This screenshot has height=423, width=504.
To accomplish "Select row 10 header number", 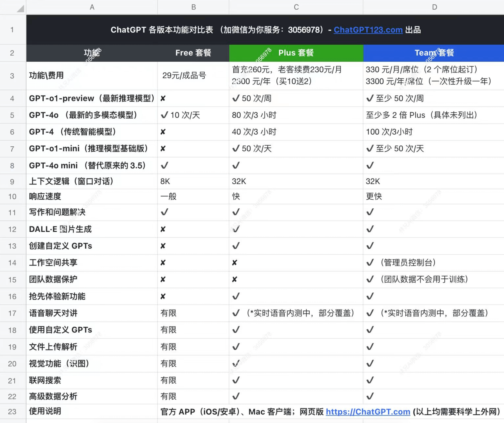I will coord(12,197).
